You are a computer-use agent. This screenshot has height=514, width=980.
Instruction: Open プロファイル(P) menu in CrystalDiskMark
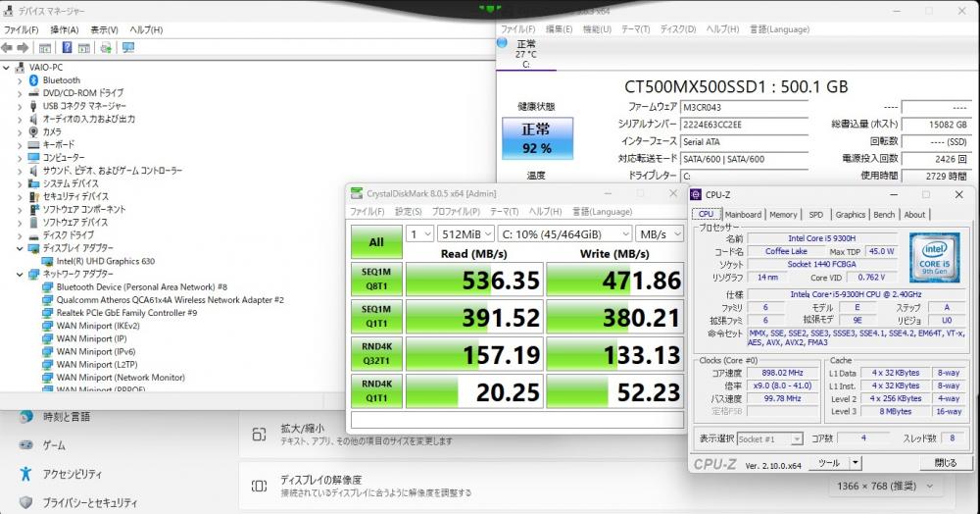click(456, 212)
